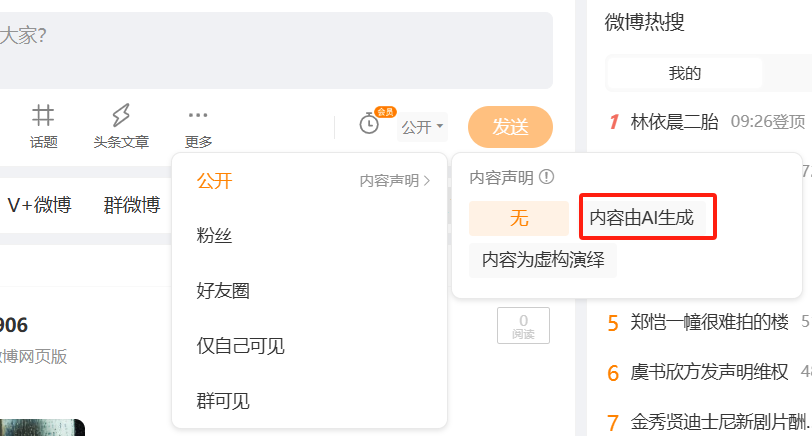Select 内容为虚构演绎 declaration option
This screenshot has height=436, width=812.
[543, 260]
